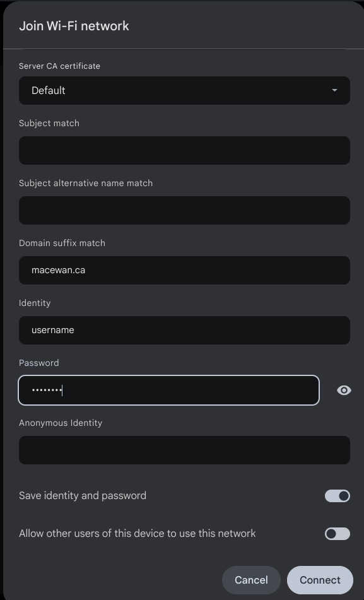Viewport: 364px width, 600px height.
Task: Confirm connection with Connect
Action: [x=320, y=580]
